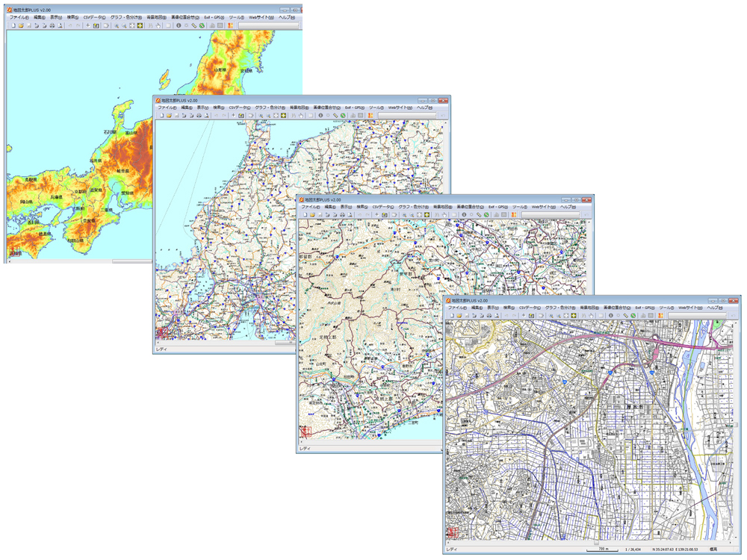Click the green globe icon in front city-map window

pos(633,315)
